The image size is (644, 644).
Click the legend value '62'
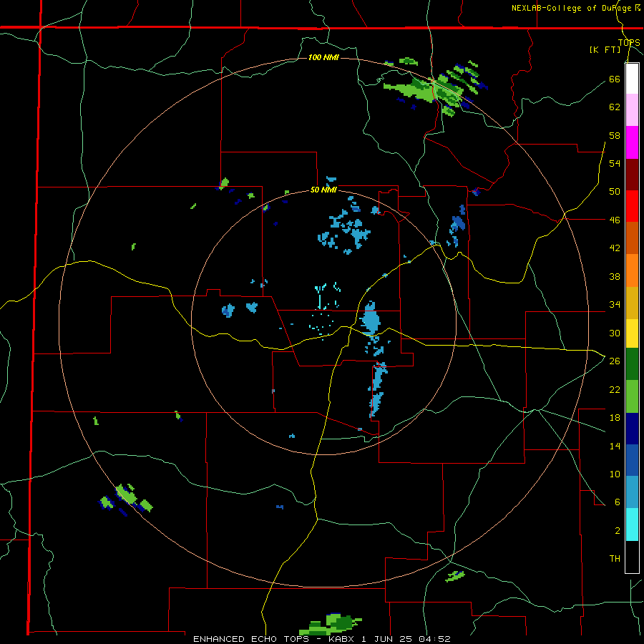coord(615,107)
